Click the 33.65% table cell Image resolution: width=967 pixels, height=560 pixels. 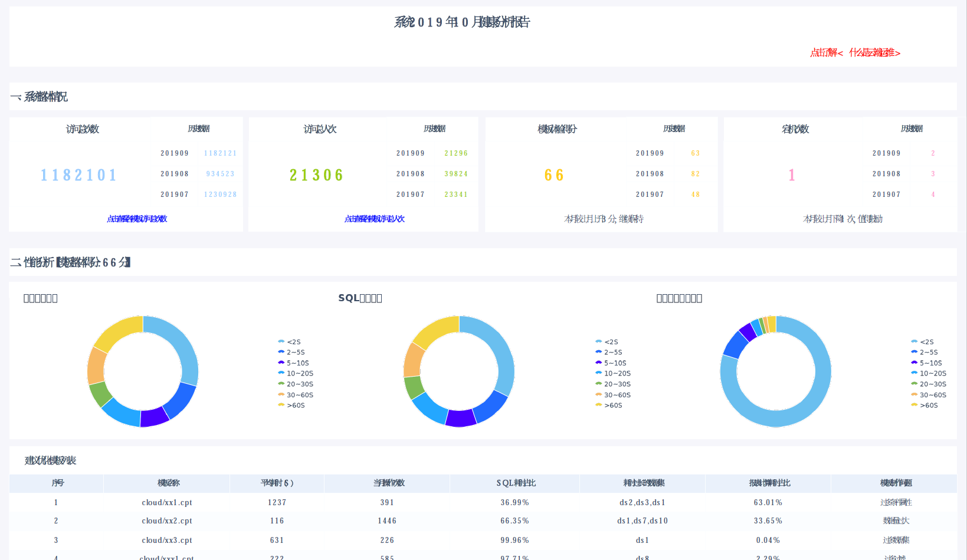click(x=768, y=521)
